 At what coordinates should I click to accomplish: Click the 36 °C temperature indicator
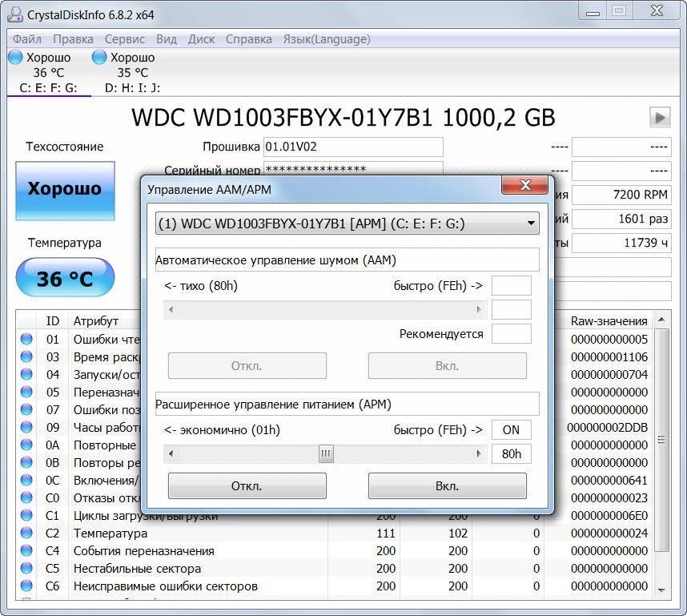pyautogui.click(x=66, y=277)
